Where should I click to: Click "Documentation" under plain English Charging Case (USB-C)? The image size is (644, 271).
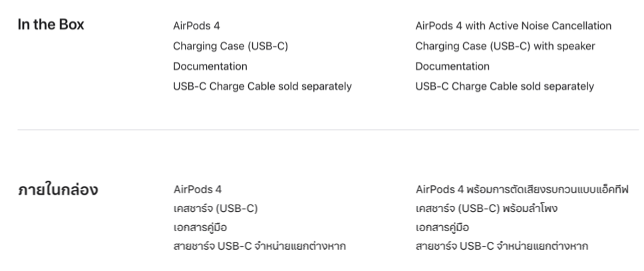[210, 66]
